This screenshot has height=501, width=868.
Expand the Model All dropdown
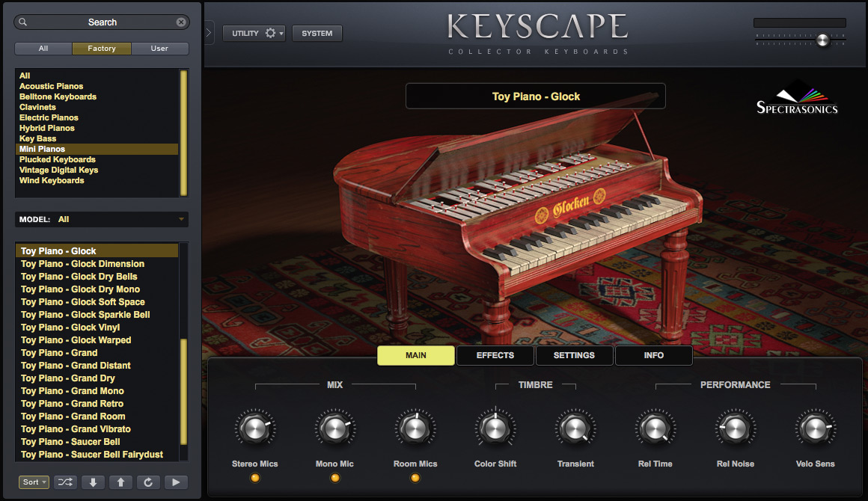pos(102,220)
